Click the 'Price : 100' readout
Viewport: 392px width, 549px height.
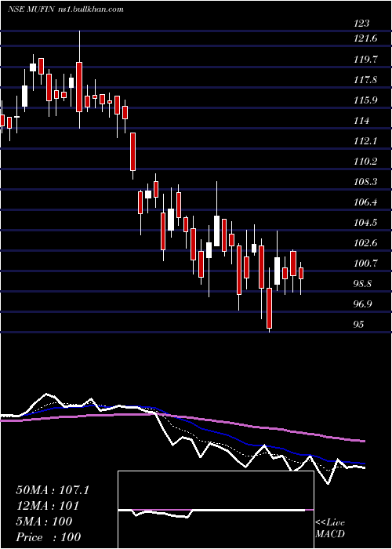[49, 536]
